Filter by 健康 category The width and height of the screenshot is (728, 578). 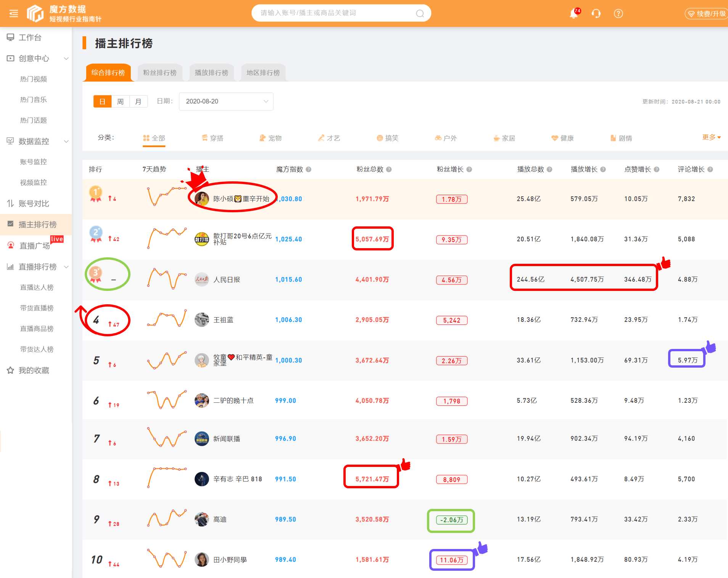pyautogui.click(x=563, y=138)
